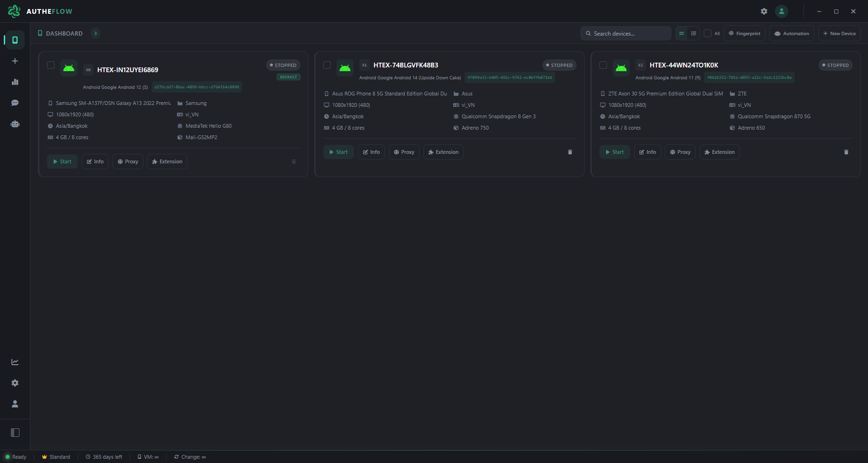Switch to list view layout
Image resolution: width=868 pixels, height=463 pixels.
pos(694,33)
